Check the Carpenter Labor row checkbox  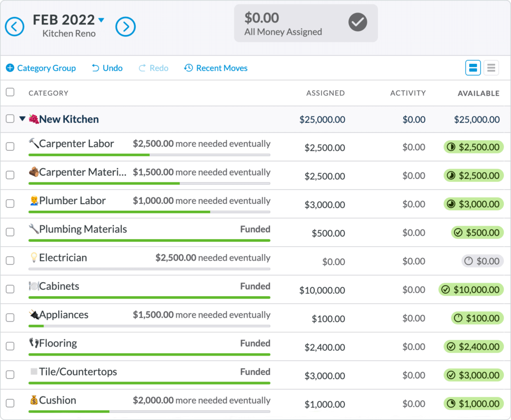[10, 147]
